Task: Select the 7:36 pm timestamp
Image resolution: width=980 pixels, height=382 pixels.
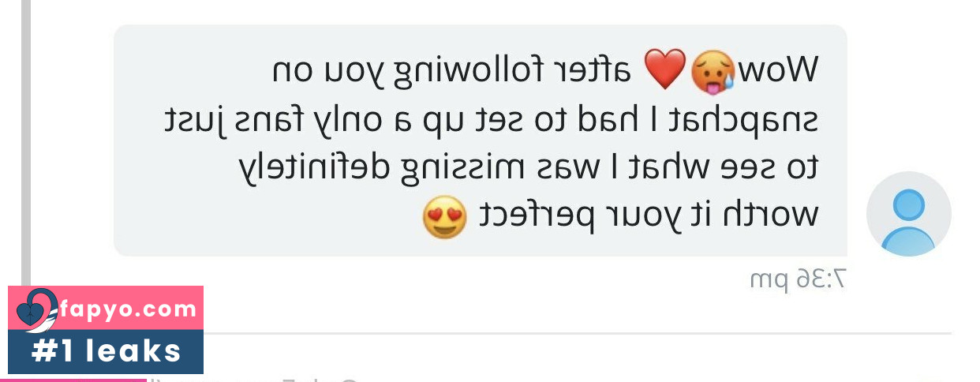Action: coord(798,279)
